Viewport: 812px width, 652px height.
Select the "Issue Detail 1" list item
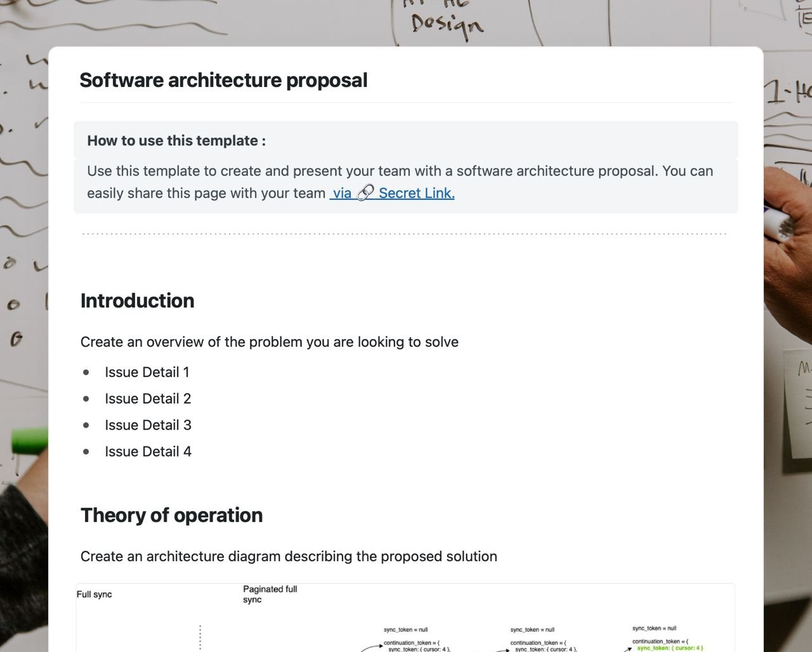(147, 372)
